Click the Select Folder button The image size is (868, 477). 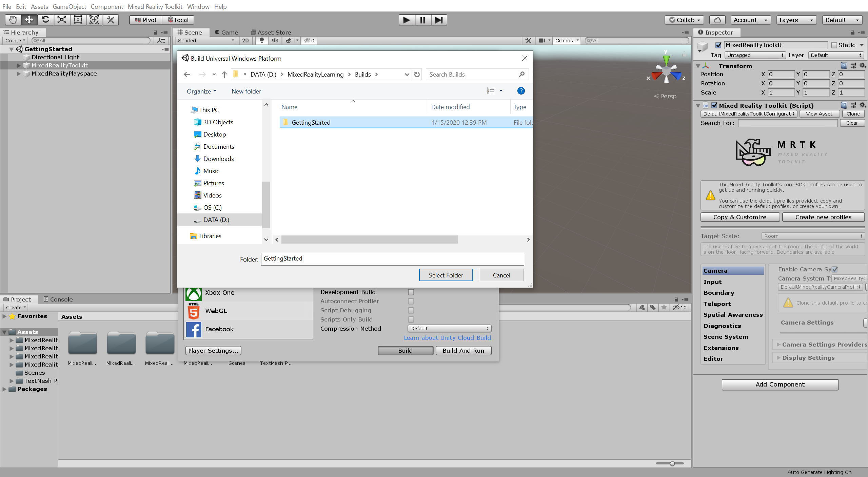(x=446, y=275)
